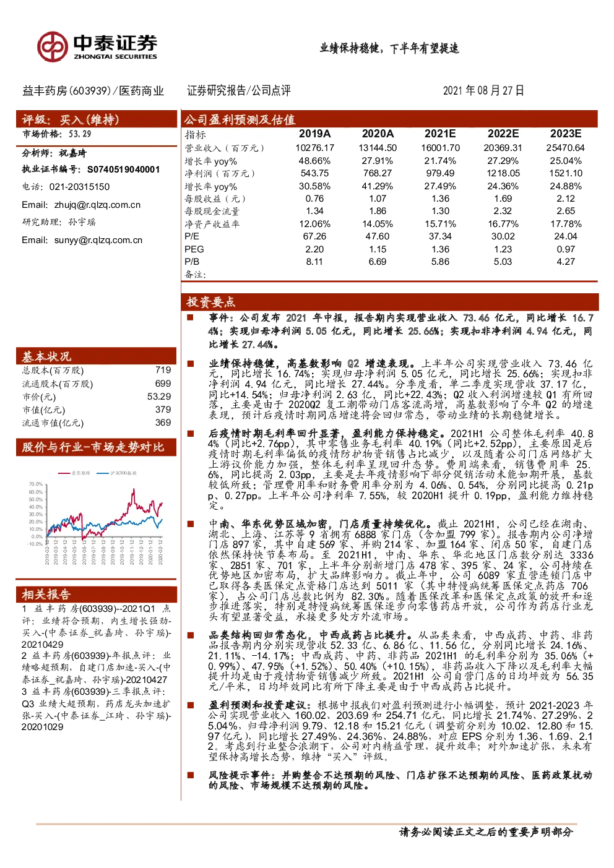The image size is (614, 868).
Task: Click the P/B row label
Action: [192, 262]
